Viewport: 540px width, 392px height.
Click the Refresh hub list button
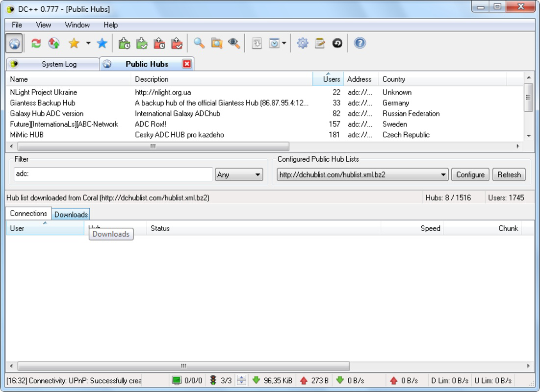(509, 174)
